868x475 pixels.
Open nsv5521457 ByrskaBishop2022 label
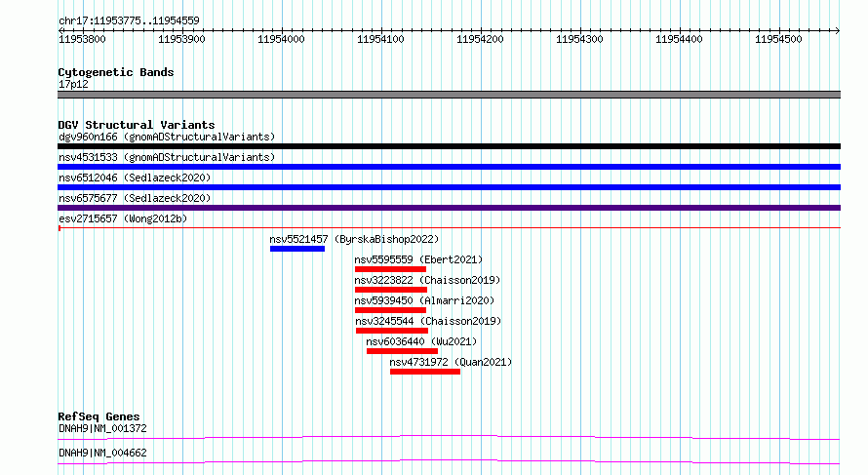coord(354,239)
